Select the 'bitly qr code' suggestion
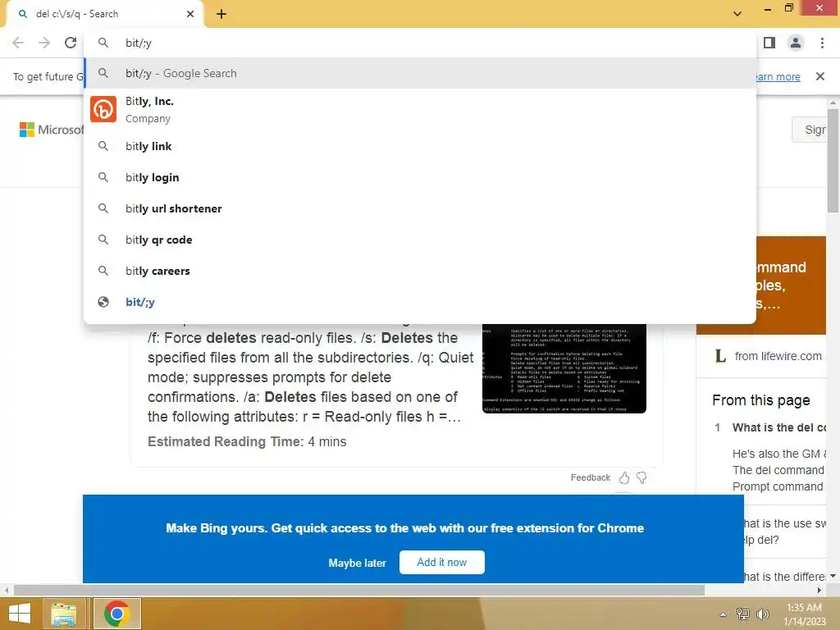Image resolution: width=840 pixels, height=630 pixels. coord(420,240)
